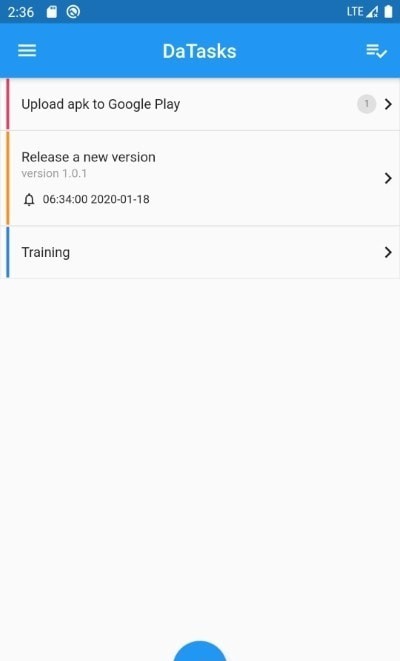Screen dimensions: 400x661
Task: Open the Release a new version task
Action: pos(203,178)
